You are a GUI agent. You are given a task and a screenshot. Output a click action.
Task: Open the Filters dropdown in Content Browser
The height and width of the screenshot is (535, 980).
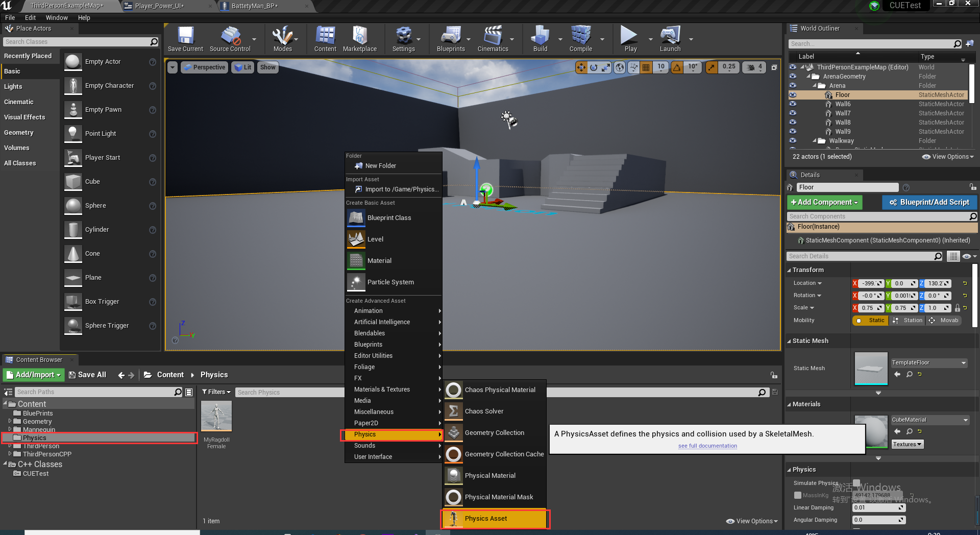click(x=216, y=392)
